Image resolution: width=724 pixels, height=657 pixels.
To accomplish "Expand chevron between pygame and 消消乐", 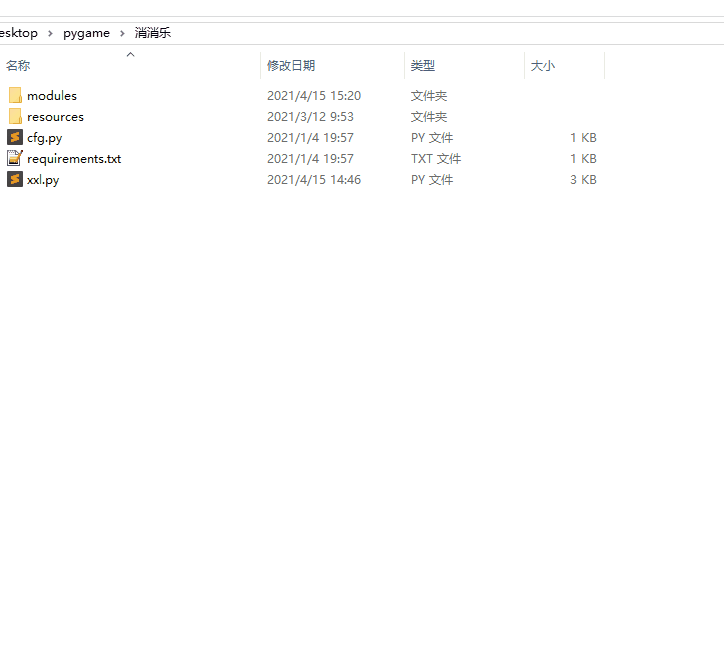I will click(x=122, y=33).
